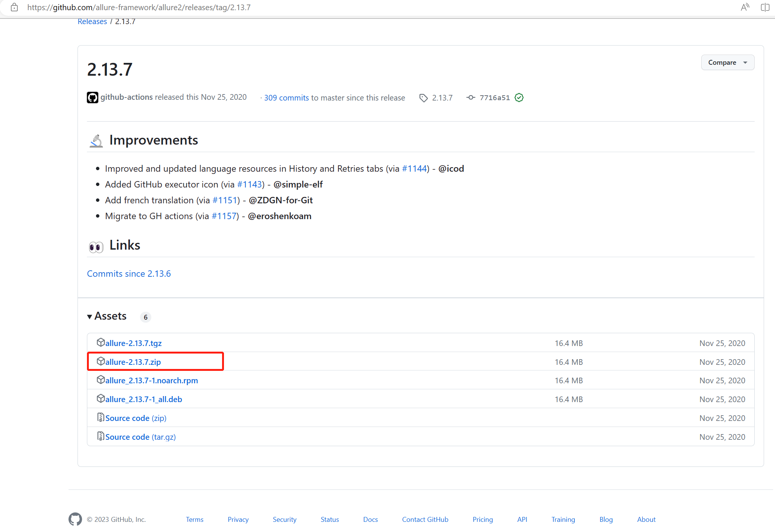The image size is (775, 532).
Task: Click the green verified checkmark icon
Action: pyautogui.click(x=519, y=98)
